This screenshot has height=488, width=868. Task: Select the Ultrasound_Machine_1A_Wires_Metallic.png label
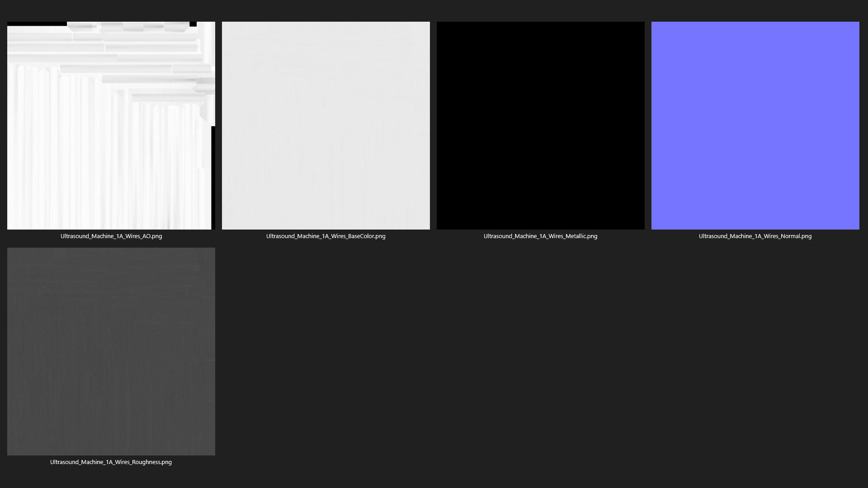click(540, 236)
